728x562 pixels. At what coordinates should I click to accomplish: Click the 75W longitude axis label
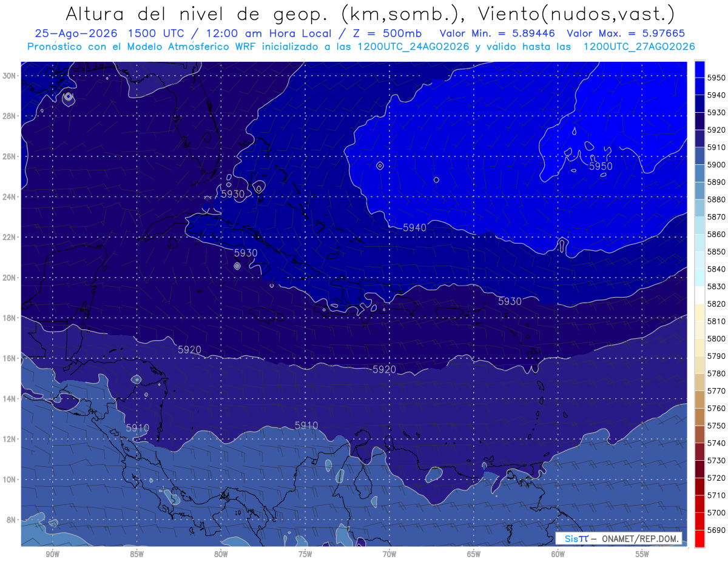(305, 554)
